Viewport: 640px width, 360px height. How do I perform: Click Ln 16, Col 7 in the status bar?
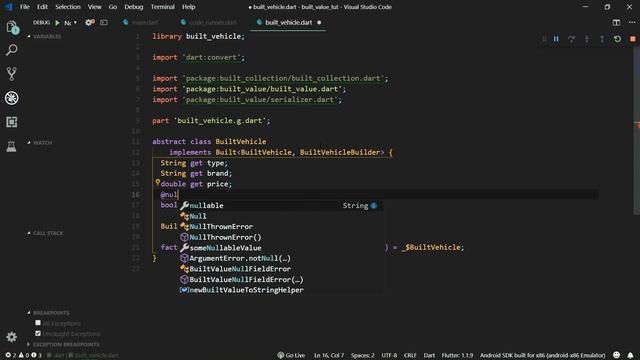pos(329,355)
